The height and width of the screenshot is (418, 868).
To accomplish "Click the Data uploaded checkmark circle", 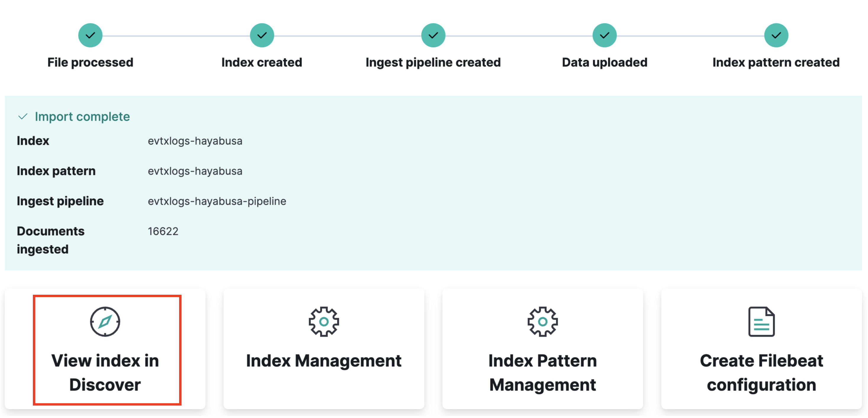I will point(605,35).
